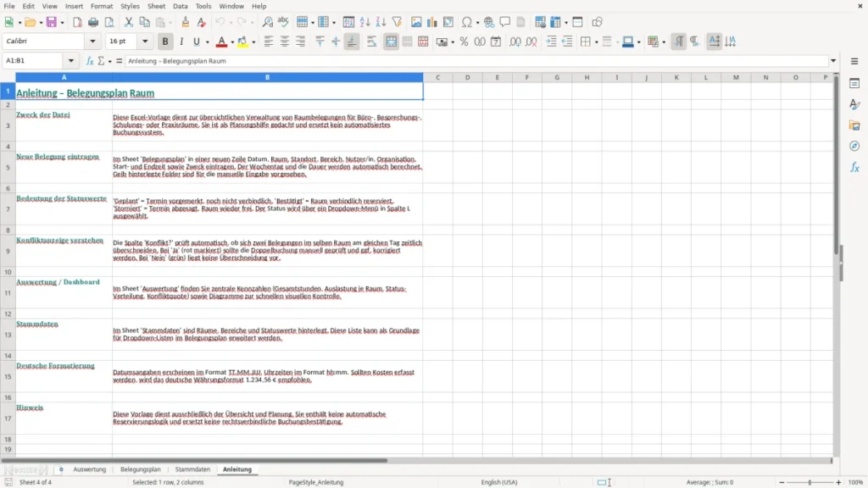Open recent documents dropdown arrow
The width and height of the screenshot is (868, 488).
tap(41, 23)
